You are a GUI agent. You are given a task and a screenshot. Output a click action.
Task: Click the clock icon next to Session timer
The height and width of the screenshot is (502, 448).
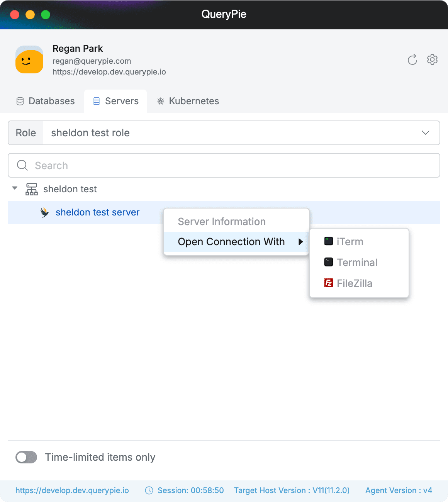click(149, 490)
